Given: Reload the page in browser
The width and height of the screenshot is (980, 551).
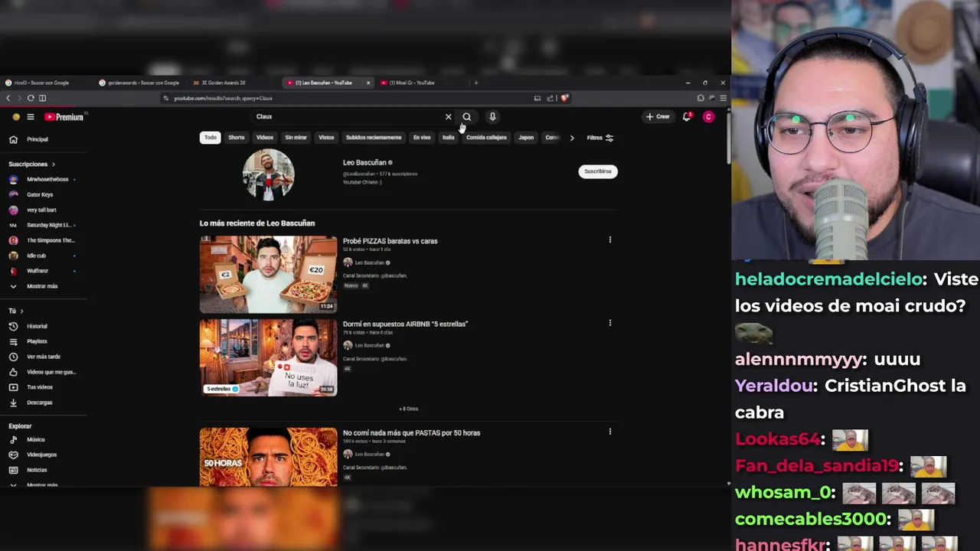Looking at the screenshot, I should tap(31, 98).
